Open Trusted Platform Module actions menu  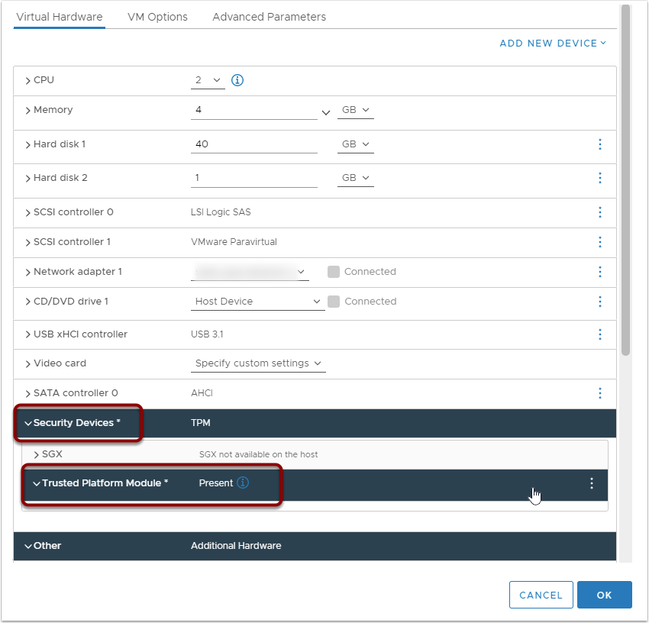tap(591, 483)
